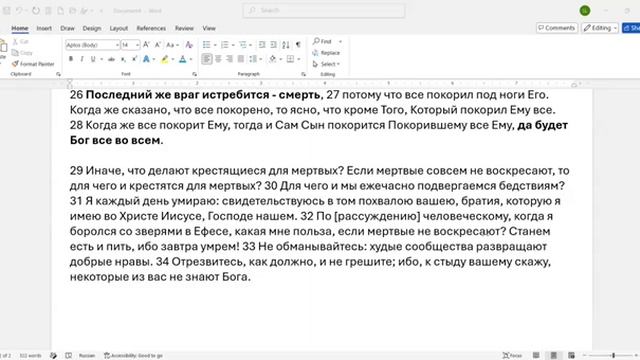This screenshot has width=640, height=360.
Task: Switch to the Home tab
Action: pyautogui.click(x=20, y=28)
